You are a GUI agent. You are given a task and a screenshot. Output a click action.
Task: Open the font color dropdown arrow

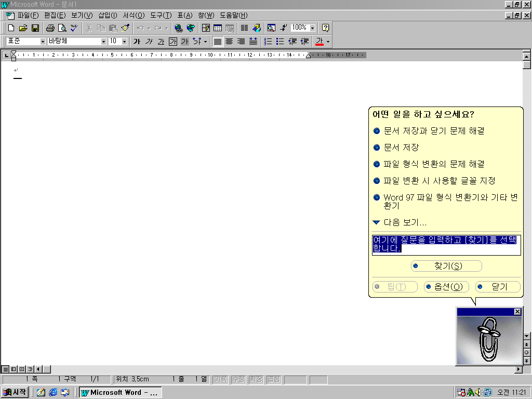pos(328,42)
